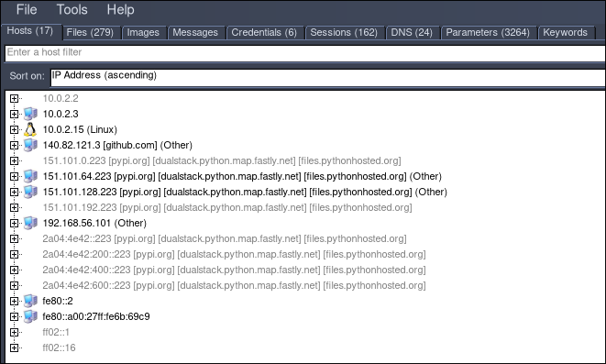Select the 10.0.2.2 host text
Screen dimensions: 606x364
pyautogui.click(x=61, y=98)
